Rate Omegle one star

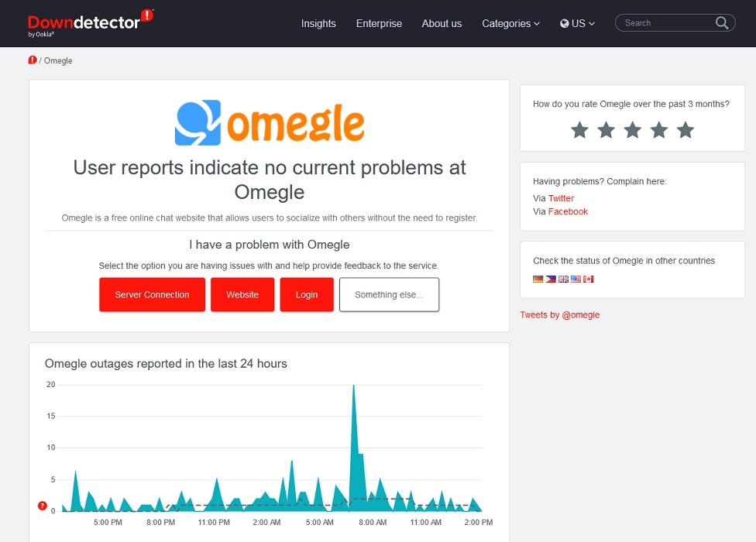coord(579,130)
